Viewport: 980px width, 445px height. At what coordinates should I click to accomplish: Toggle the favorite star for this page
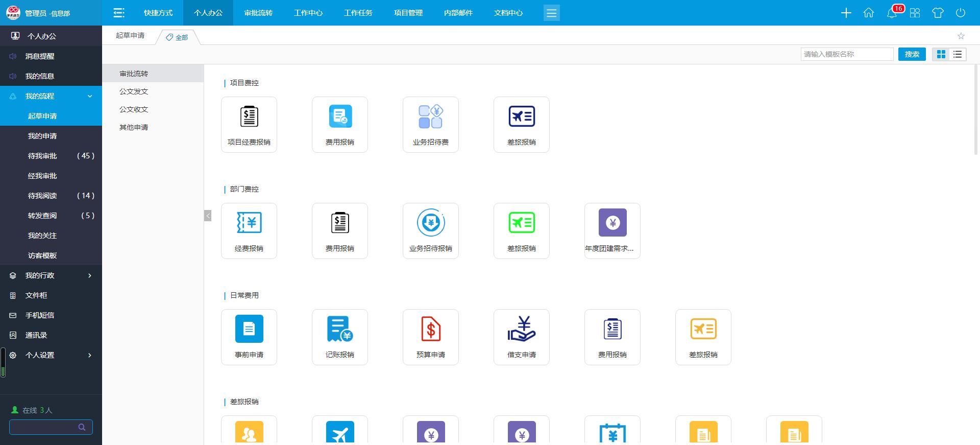(961, 36)
